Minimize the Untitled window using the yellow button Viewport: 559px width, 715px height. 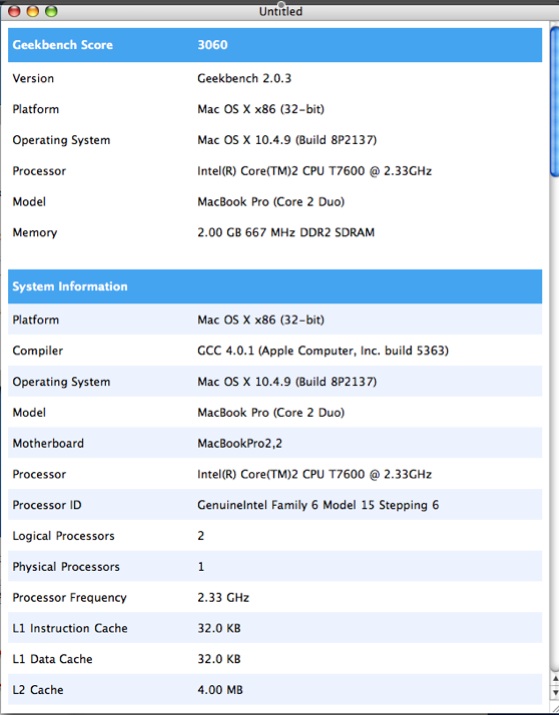click(33, 11)
